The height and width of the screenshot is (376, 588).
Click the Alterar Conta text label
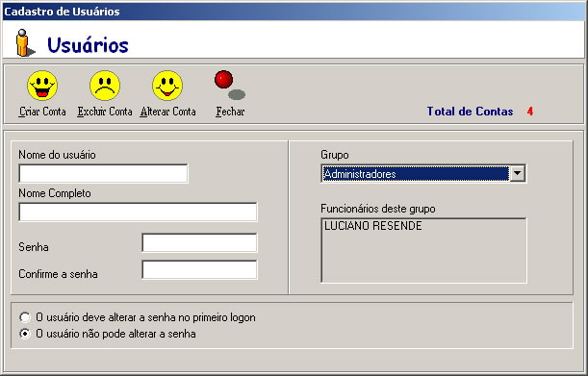(167, 112)
